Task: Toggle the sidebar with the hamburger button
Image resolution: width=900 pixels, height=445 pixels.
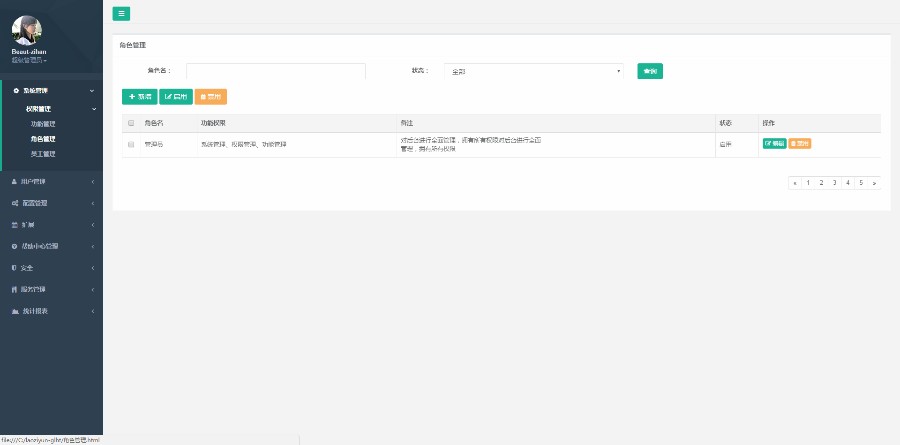Action: (121, 14)
